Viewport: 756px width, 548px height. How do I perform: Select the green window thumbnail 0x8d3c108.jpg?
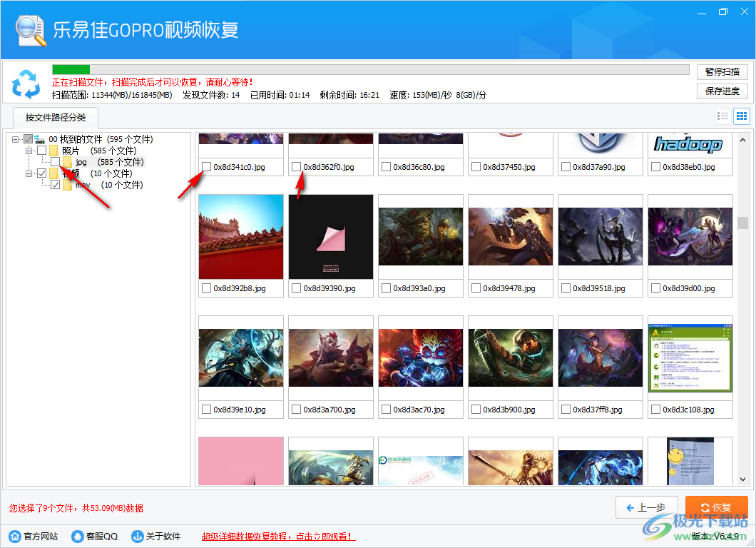(690, 358)
